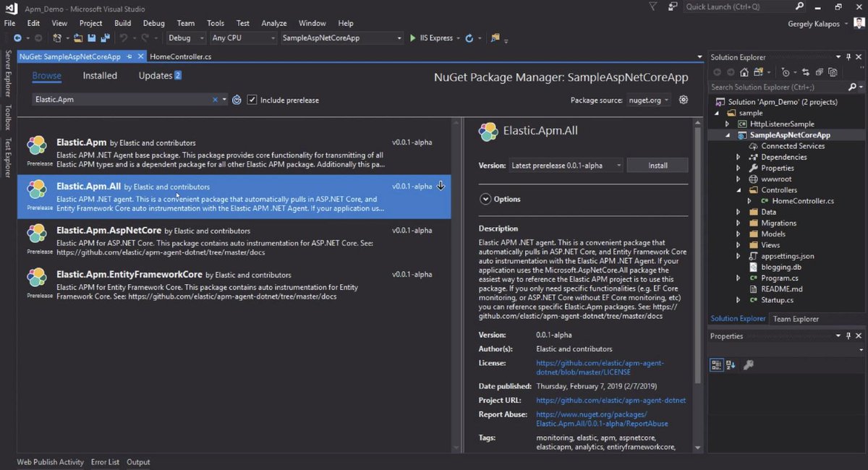The height and width of the screenshot is (470, 868).
Task: Click the Install button for Elastic.Apm.All
Action: click(657, 165)
